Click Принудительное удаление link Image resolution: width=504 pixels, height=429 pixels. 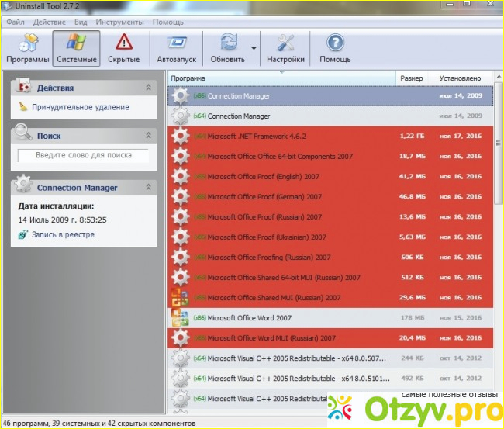(x=81, y=107)
